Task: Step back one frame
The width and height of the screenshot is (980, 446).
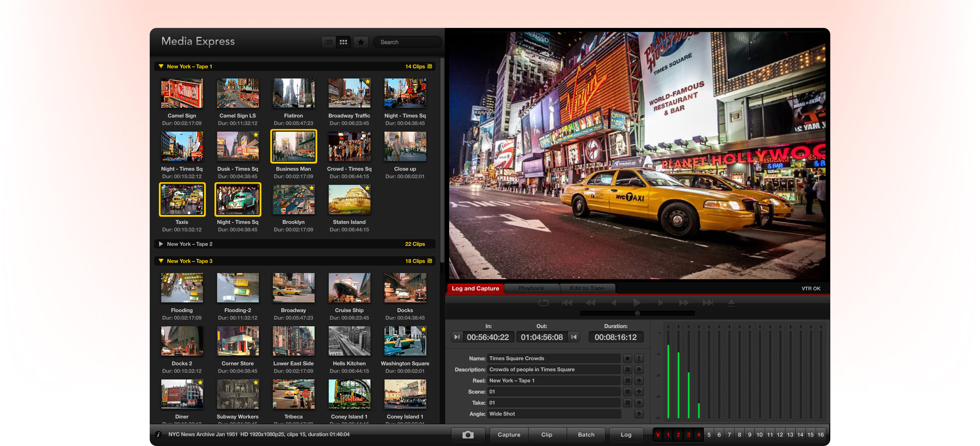Action: point(614,303)
